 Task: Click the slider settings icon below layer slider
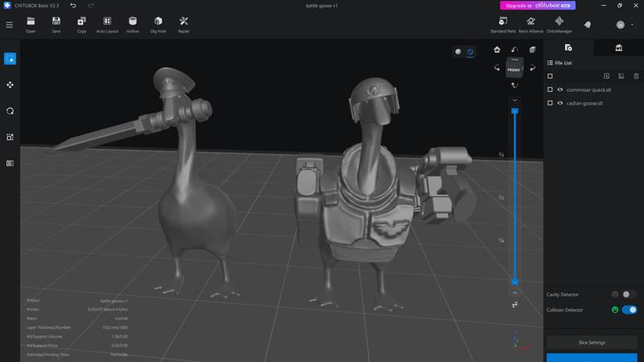coord(514,305)
